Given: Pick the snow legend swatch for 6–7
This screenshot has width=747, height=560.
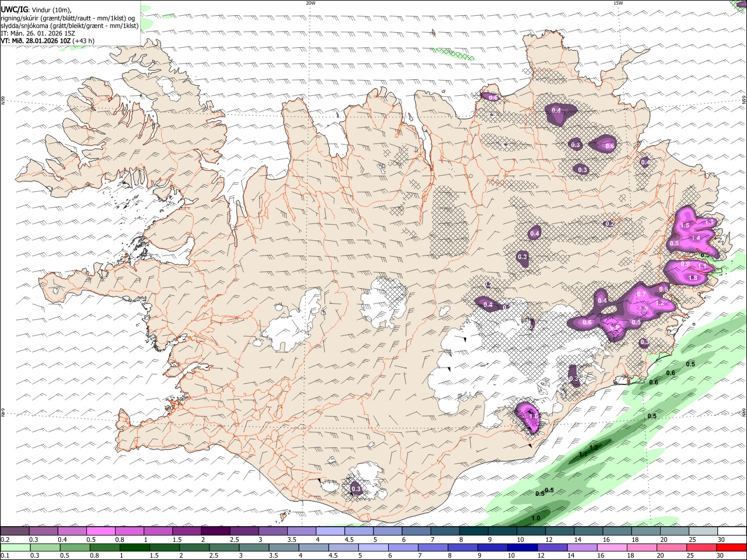Looking at the screenshot, I should [416, 531].
